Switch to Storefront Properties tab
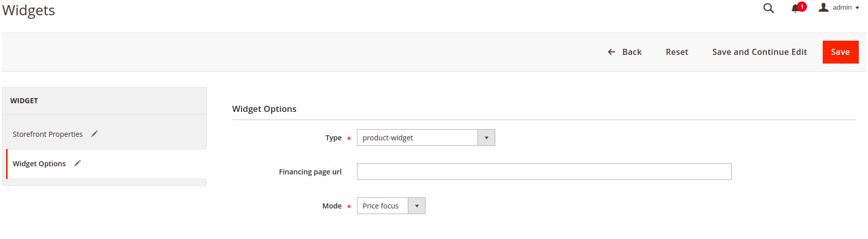Viewport: 868px width, 239px height. (x=48, y=134)
